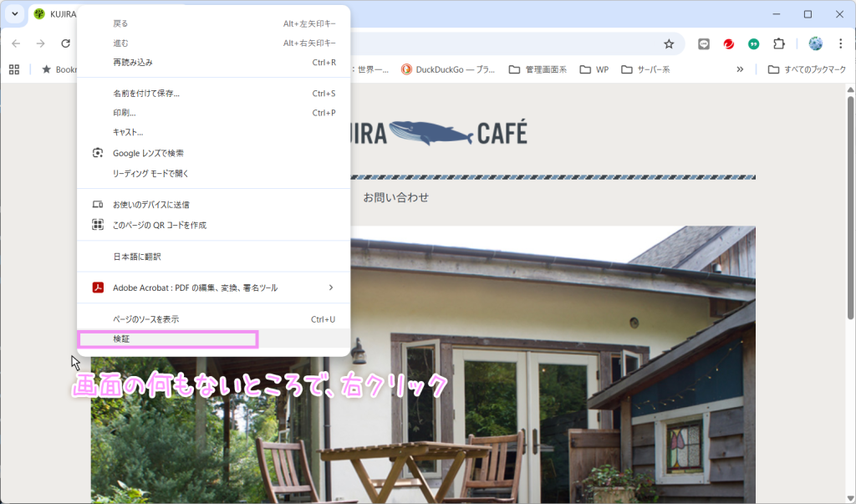Click the LINE extension icon
Viewport: 856px width, 504px height.
[704, 43]
